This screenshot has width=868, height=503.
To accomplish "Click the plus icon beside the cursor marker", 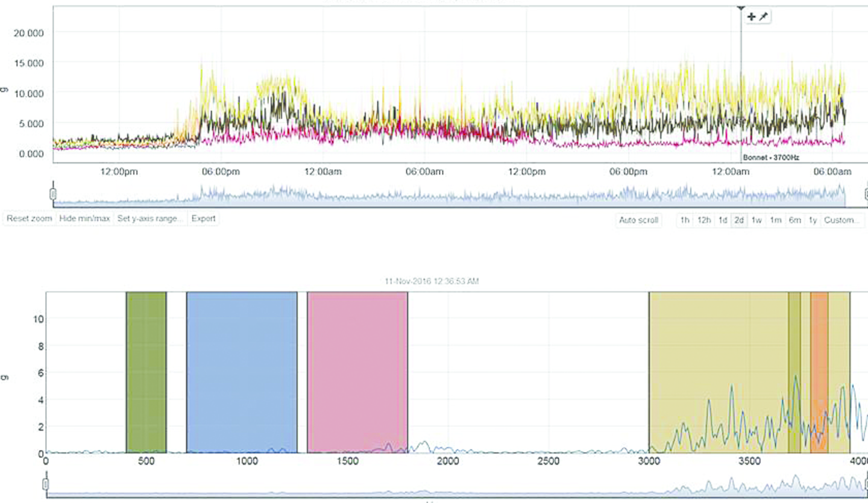I will pos(751,17).
